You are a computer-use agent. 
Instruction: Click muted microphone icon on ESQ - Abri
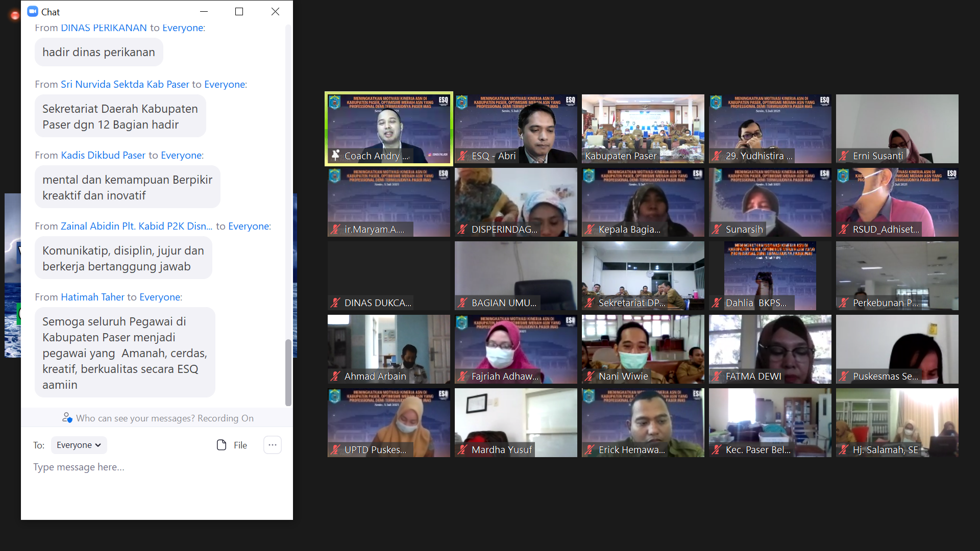point(462,156)
